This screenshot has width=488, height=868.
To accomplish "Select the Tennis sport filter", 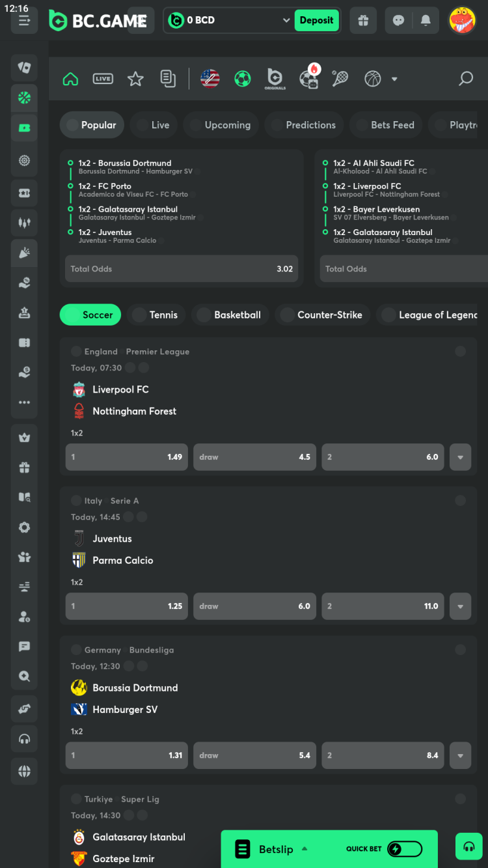I will click(x=156, y=315).
